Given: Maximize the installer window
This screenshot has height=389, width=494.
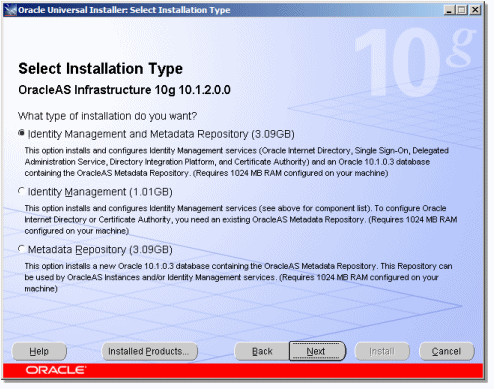Looking at the screenshot, I should (x=462, y=10).
